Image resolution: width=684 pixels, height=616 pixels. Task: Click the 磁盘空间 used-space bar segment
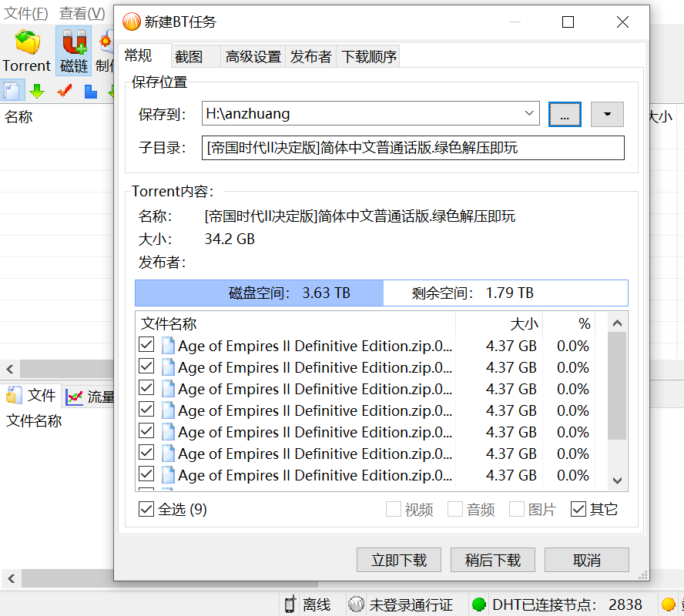(x=259, y=293)
